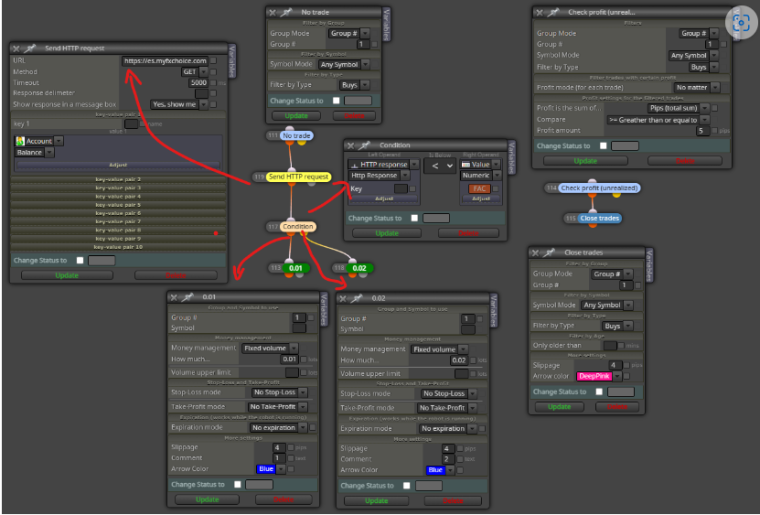This screenshot has width=760, height=515.
Task: Close the Condition panel with X icon
Action: coord(350,145)
